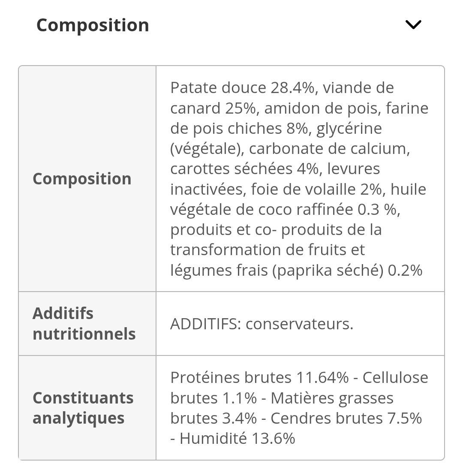Click the Humidité 13.6% value
Image resolution: width=463 pixels, height=476 pixels.
pos(238,438)
